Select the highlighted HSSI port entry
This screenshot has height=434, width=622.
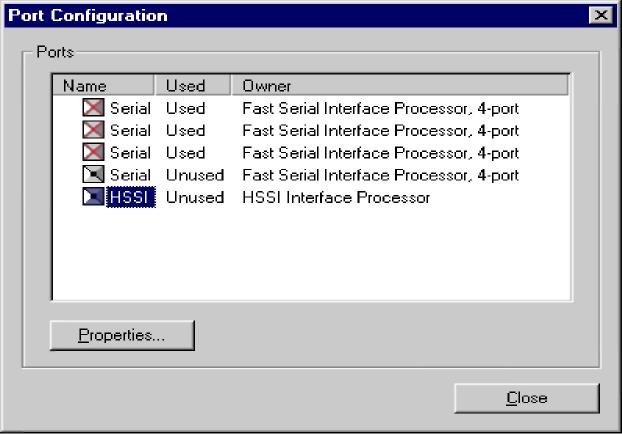[131, 197]
